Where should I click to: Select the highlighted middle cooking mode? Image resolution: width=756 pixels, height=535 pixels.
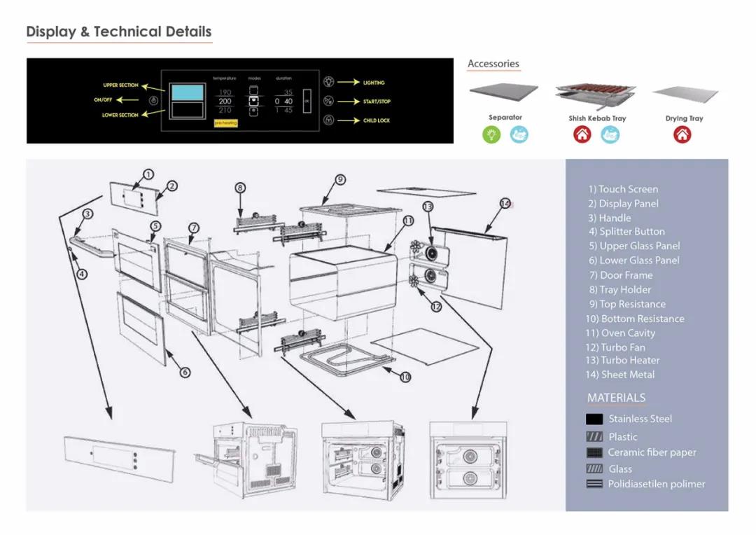pos(253,101)
